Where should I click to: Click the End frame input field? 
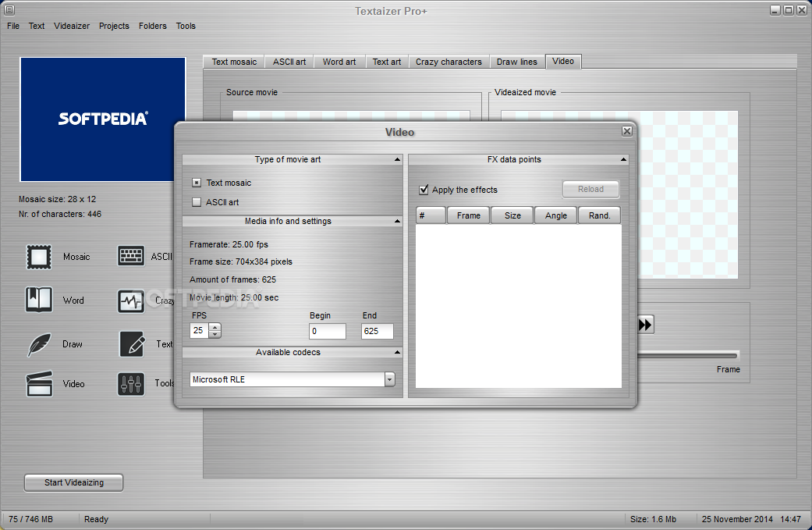377,331
